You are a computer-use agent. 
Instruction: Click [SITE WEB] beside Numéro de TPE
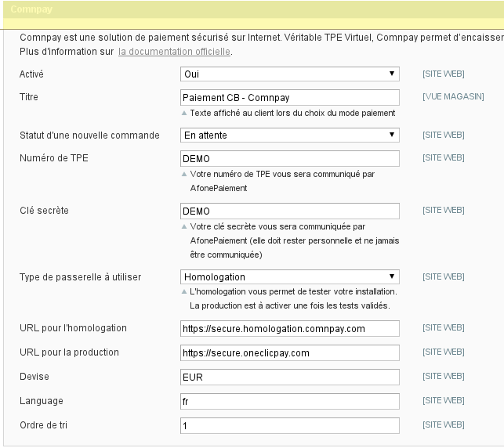pos(444,157)
